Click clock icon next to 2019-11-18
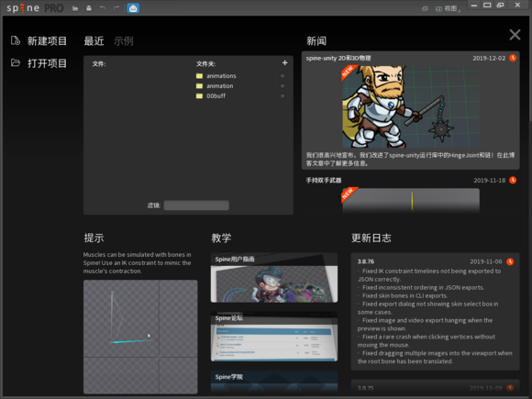 click(x=513, y=180)
